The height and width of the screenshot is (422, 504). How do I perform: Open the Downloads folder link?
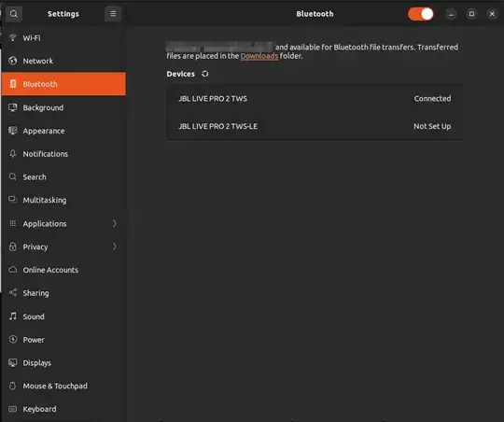pyautogui.click(x=259, y=56)
